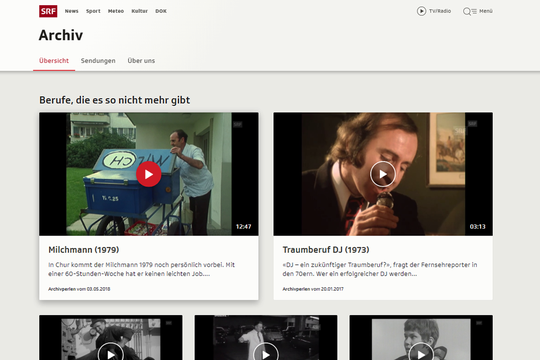Screen dimensions: 540x360
Task: Open the Milchmann (1979) title link
Action: [84, 250]
